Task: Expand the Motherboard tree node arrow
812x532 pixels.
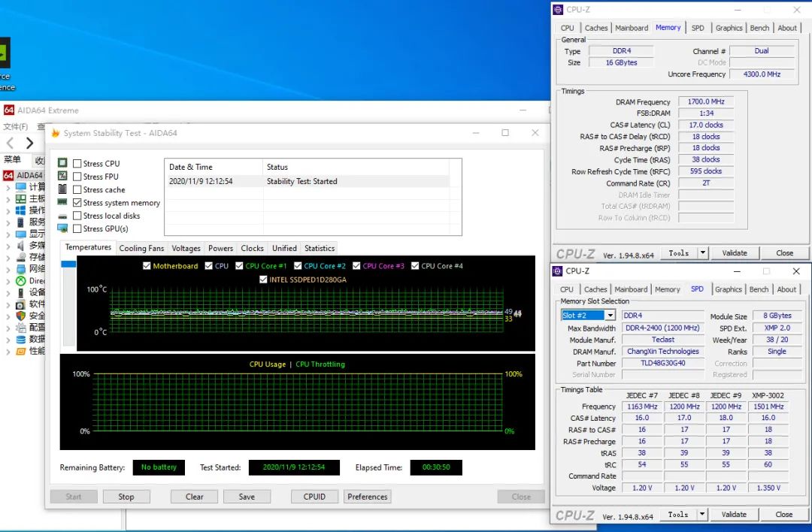Action: tap(8, 199)
